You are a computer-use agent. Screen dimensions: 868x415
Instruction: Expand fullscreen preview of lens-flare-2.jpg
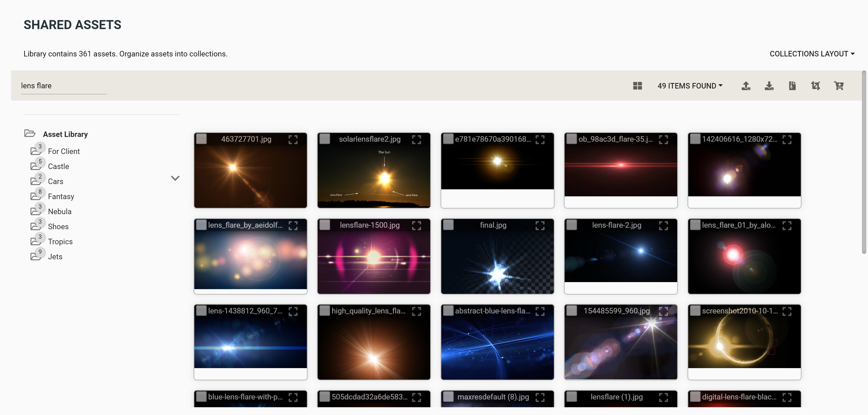[663, 225]
